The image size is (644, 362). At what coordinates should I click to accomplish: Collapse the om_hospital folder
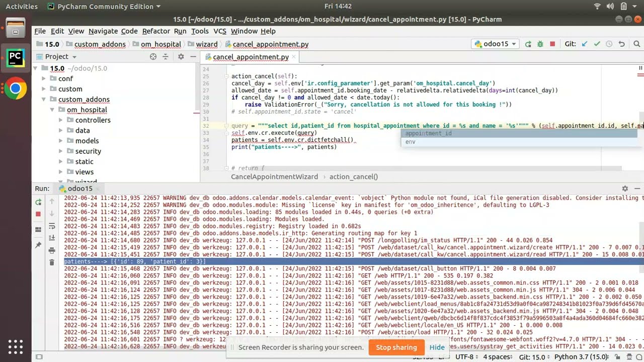[52, 110]
